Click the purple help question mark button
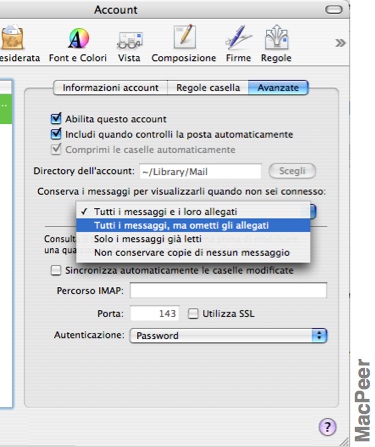The image size is (375, 447). [x=328, y=427]
